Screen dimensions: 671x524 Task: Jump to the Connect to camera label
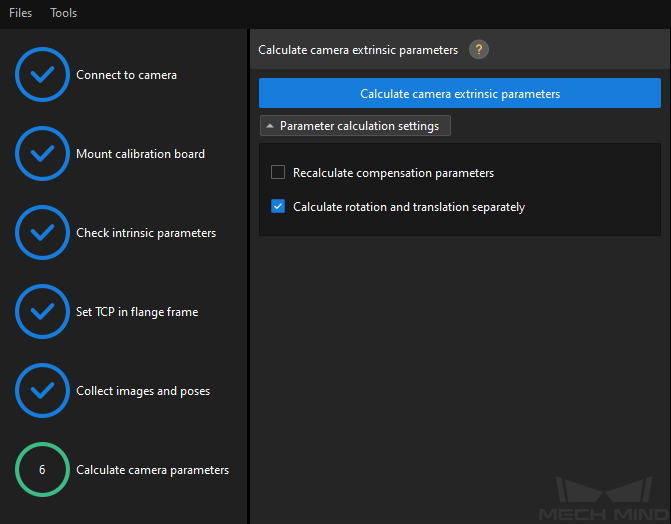pos(126,75)
